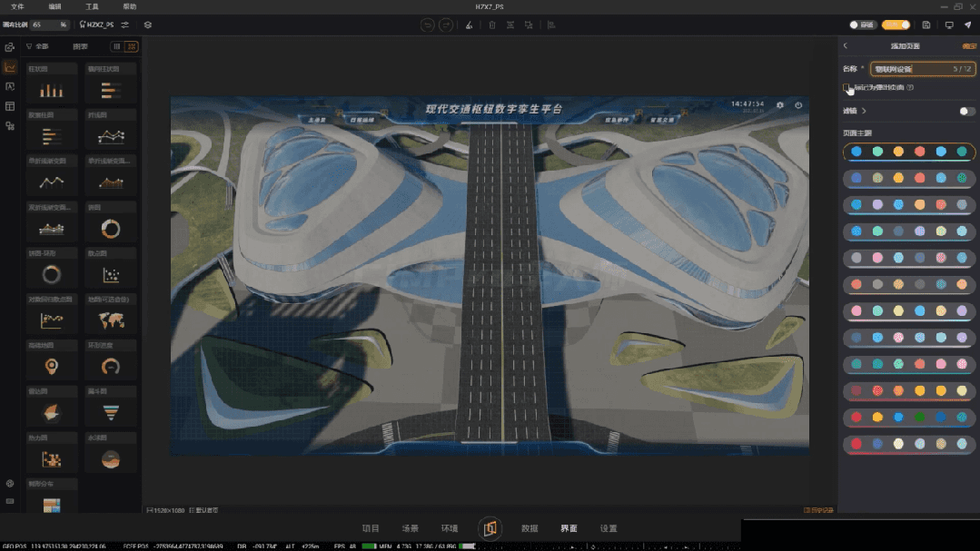Choose the map pin chart component
980x551 pixels.
tap(51, 361)
